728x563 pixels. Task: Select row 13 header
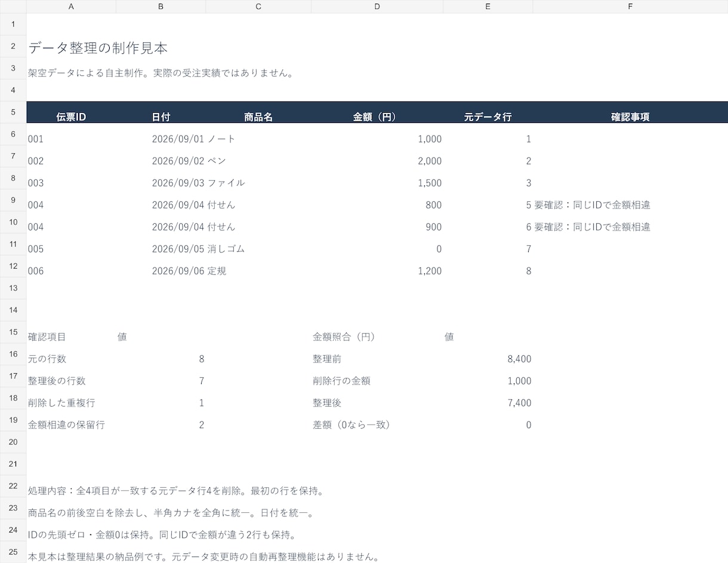[13, 288]
